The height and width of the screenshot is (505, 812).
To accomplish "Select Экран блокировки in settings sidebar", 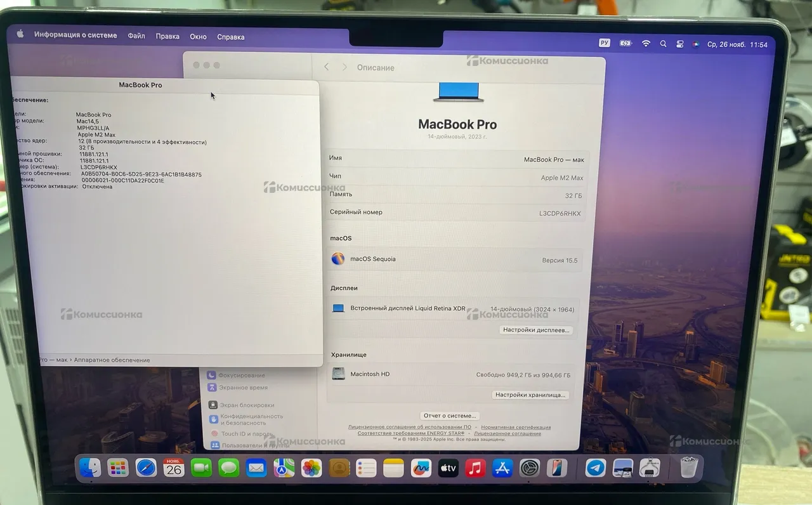I will (x=247, y=405).
